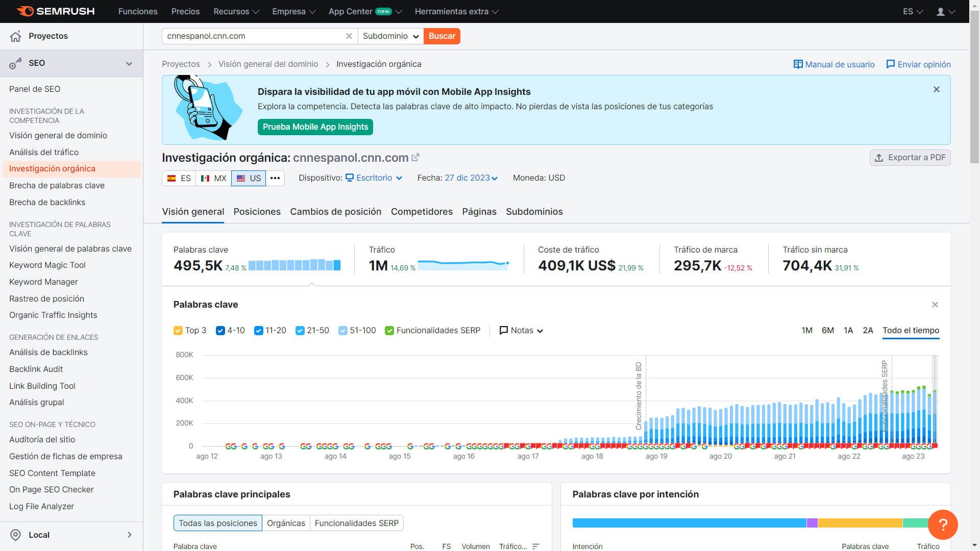Open the orange help question mark button
This screenshot has height=551, width=980.
tap(943, 524)
